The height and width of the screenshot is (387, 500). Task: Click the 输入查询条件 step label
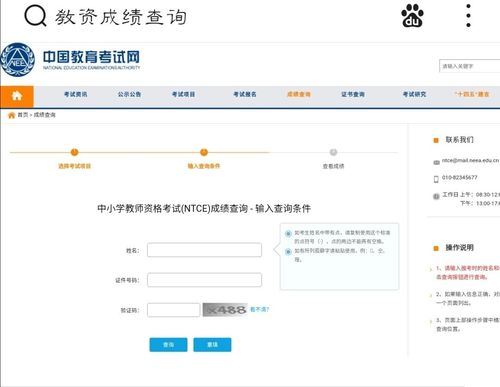(204, 166)
